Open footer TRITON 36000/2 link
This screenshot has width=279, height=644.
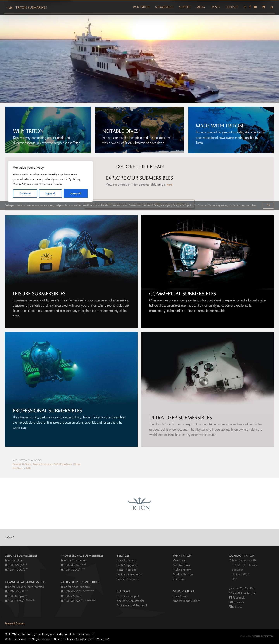click(78, 601)
